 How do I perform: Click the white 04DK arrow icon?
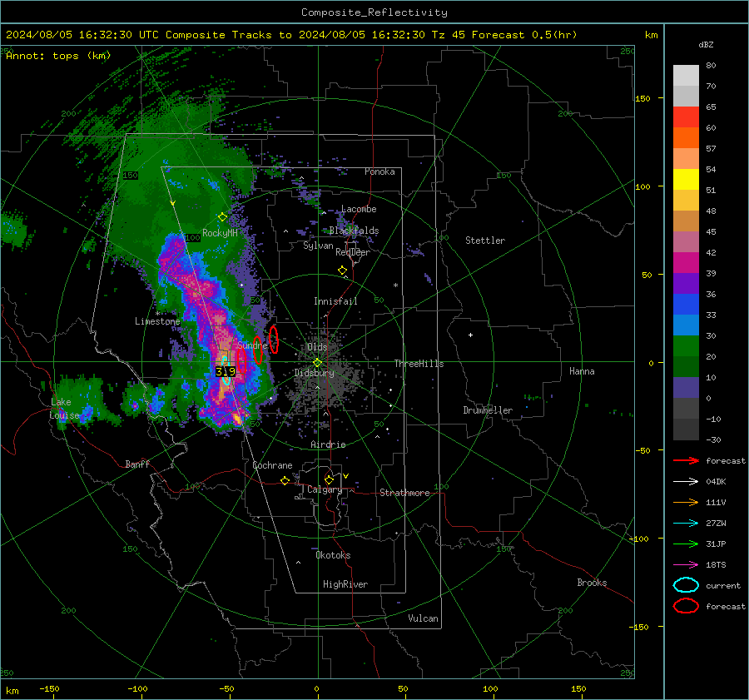(686, 482)
